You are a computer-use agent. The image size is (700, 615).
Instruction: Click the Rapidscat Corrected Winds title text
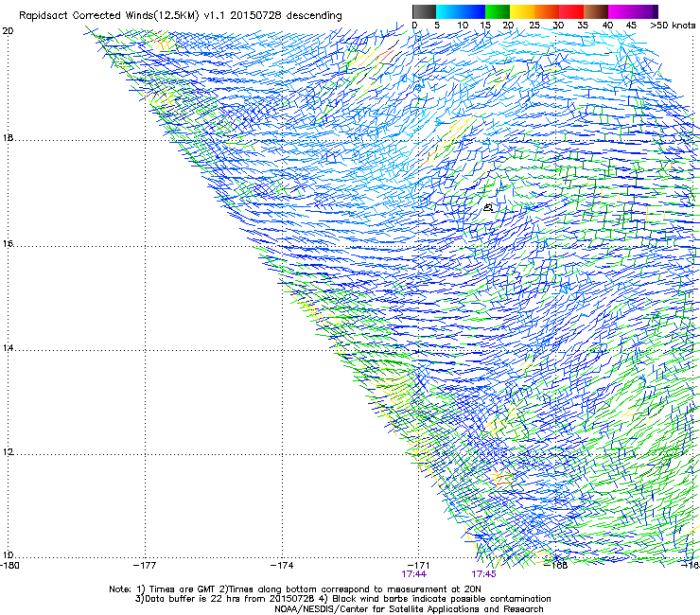pos(181,16)
